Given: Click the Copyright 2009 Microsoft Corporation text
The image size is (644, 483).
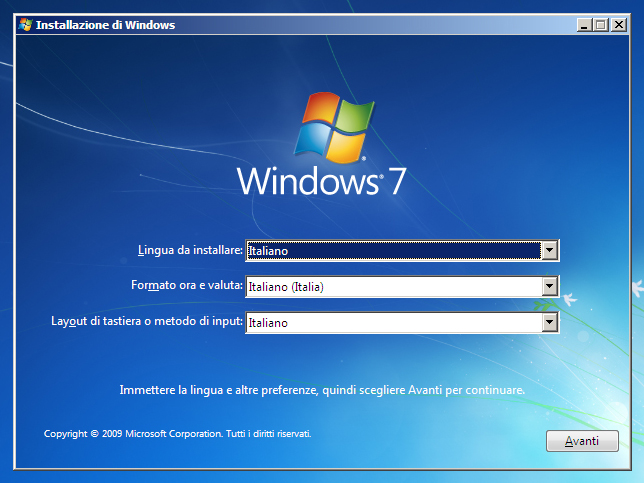Looking at the screenshot, I should click(177, 434).
